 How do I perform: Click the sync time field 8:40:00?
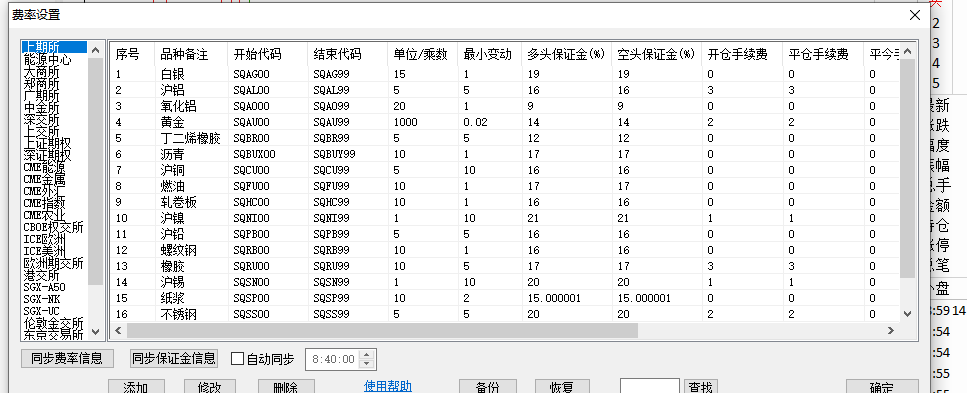click(334, 359)
